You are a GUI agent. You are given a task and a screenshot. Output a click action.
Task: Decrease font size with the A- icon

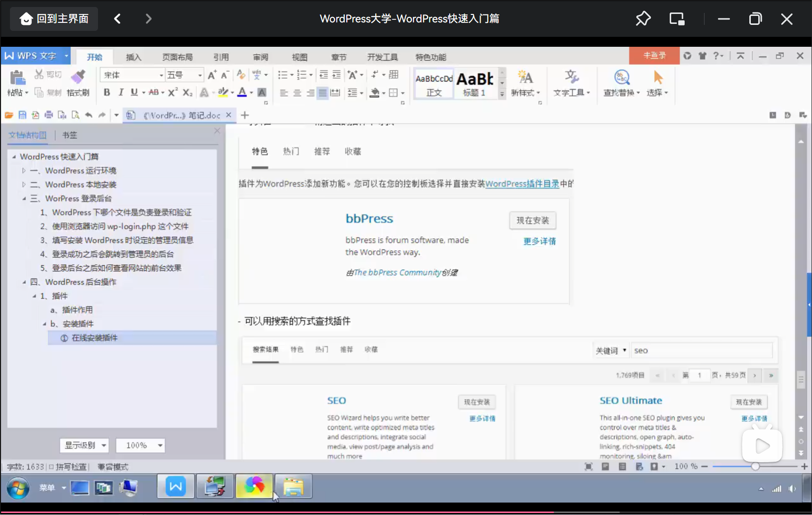[x=225, y=75]
